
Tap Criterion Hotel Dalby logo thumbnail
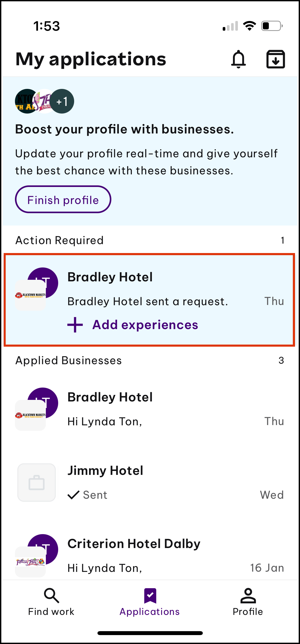point(30,562)
